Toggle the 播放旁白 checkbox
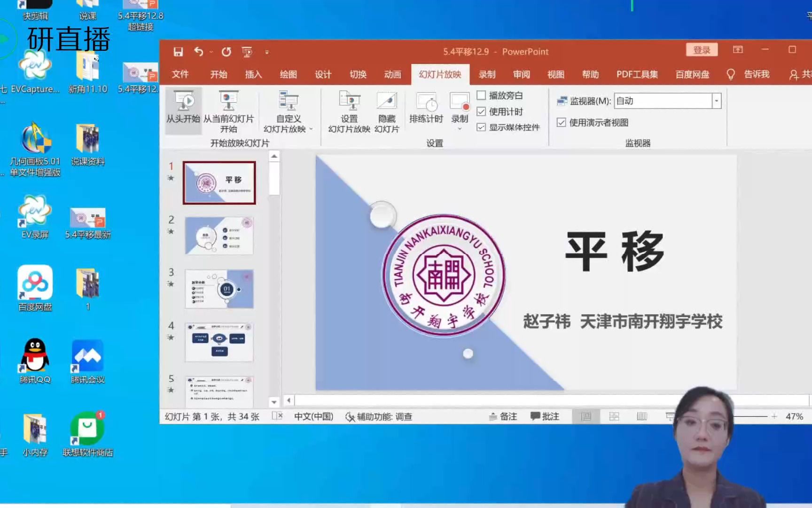Image resolution: width=812 pixels, height=508 pixels. [481, 95]
